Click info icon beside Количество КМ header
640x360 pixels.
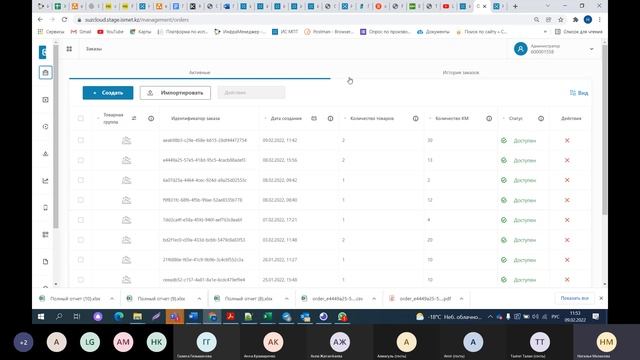pyautogui.click(x=489, y=118)
